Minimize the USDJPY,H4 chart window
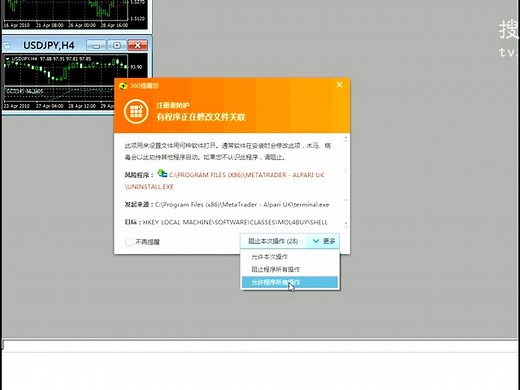520x390 pixels. pyautogui.click(x=96, y=45)
